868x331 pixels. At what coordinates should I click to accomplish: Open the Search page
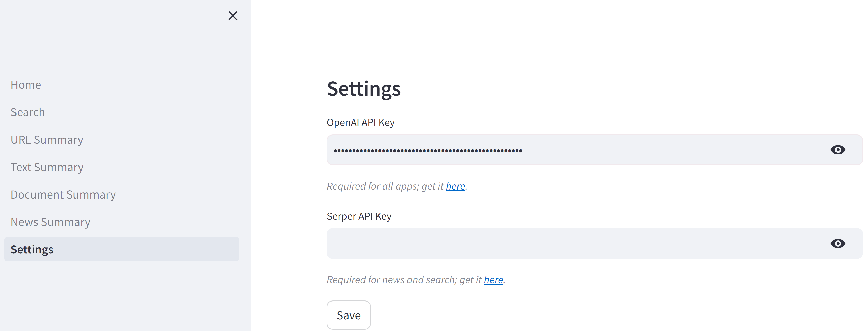click(28, 112)
